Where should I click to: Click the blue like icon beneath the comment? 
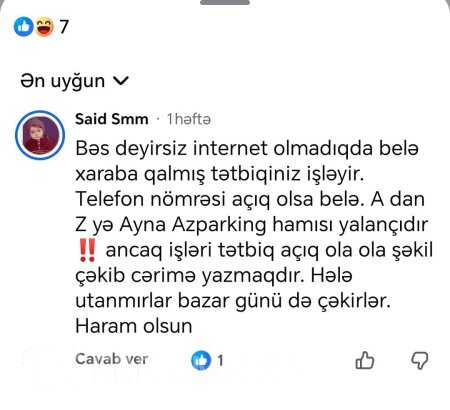[201, 360]
